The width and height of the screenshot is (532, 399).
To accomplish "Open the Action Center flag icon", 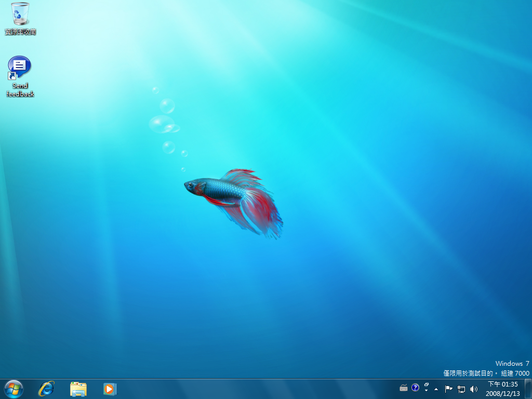I will (448, 389).
